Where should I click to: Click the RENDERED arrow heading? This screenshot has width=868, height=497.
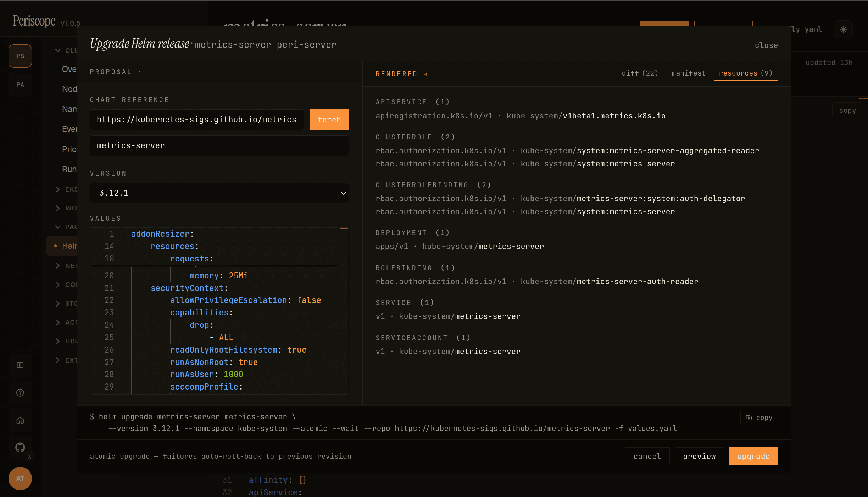point(402,74)
